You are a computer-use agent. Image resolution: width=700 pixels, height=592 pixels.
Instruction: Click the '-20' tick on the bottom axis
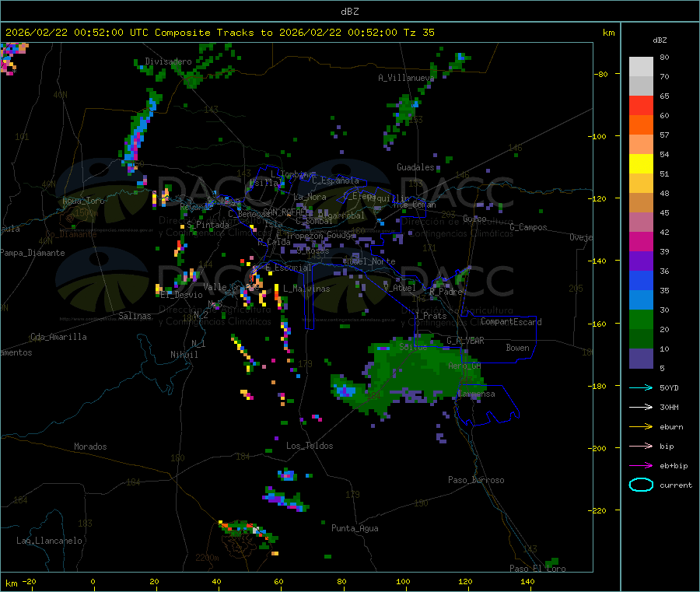29,581
